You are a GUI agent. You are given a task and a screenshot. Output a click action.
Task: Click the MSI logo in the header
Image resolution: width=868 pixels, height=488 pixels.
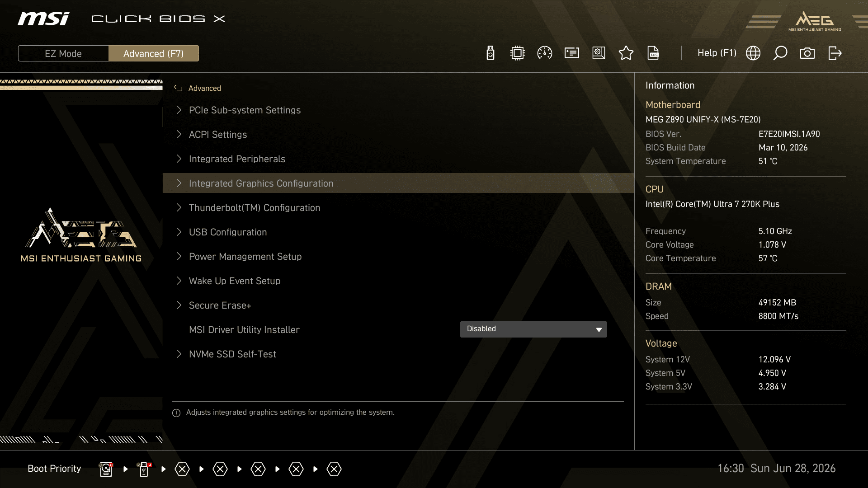(x=43, y=19)
